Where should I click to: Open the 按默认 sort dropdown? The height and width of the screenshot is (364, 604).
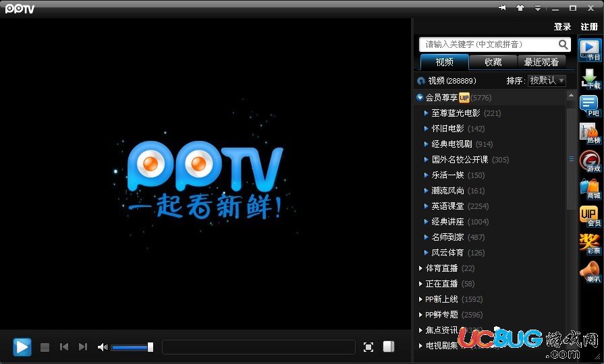(x=547, y=80)
